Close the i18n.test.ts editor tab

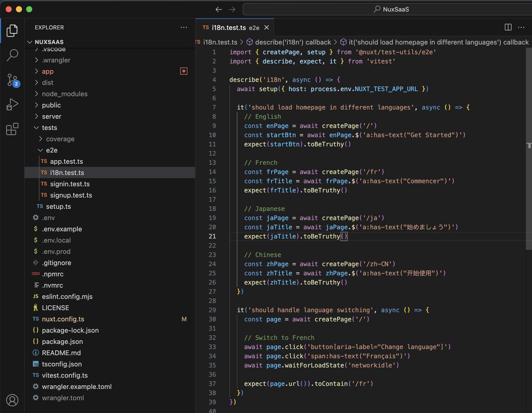click(x=267, y=27)
